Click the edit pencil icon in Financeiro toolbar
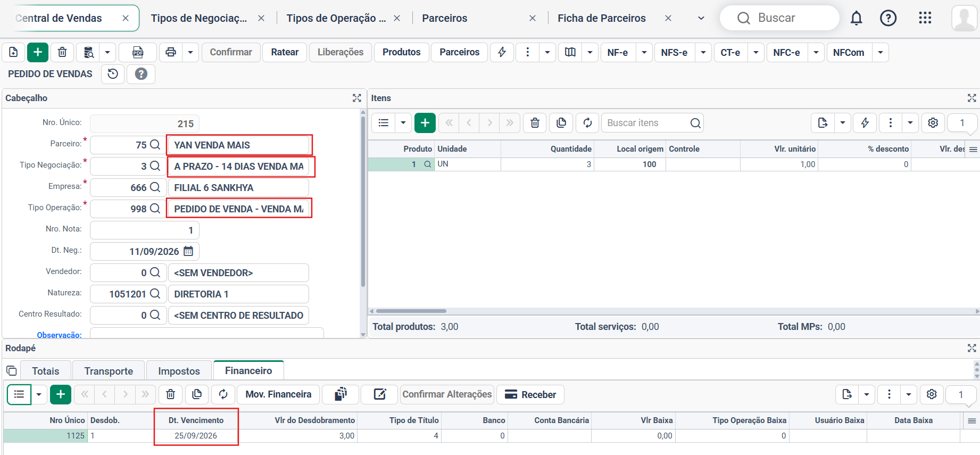The image size is (980, 455). point(380,394)
